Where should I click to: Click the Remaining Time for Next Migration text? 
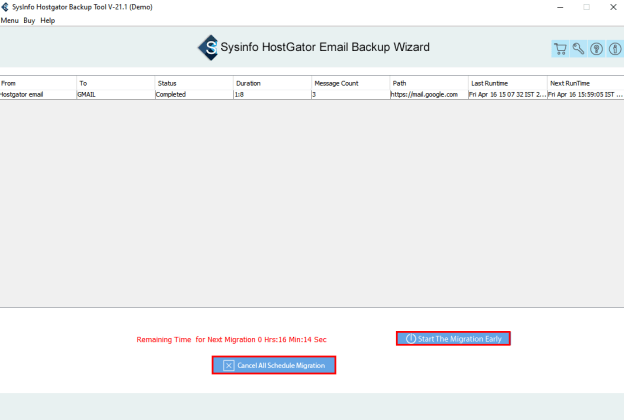[231, 340]
